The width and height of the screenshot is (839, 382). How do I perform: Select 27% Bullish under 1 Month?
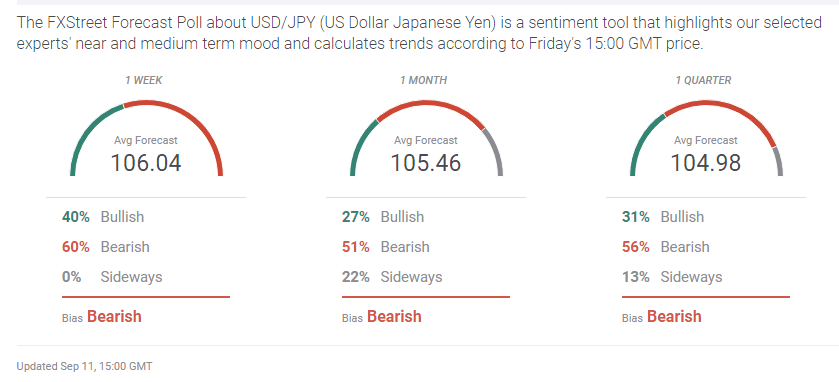coord(383,217)
